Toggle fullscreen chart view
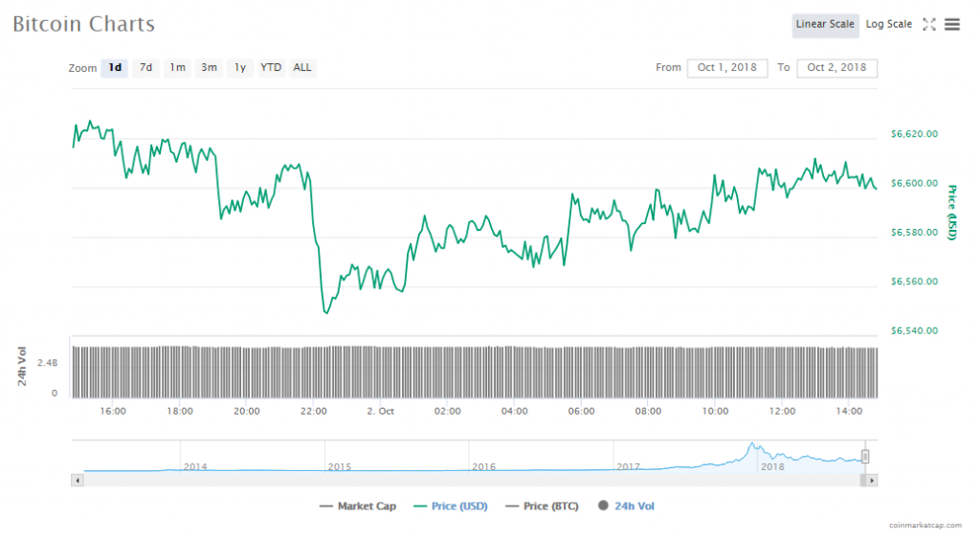Viewport: 980px width, 541px height. tap(928, 25)
